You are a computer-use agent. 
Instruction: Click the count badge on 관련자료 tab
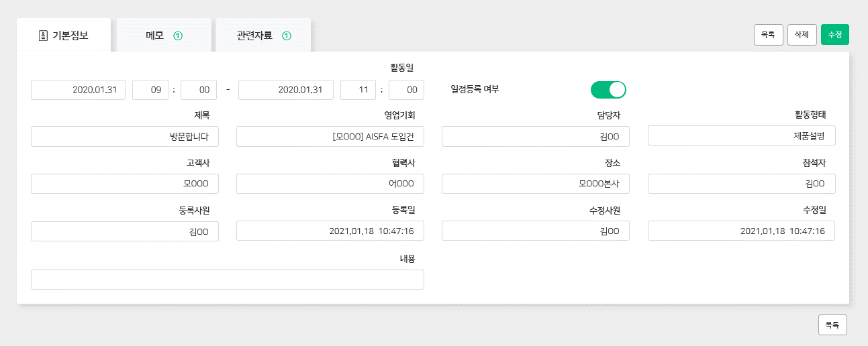[287, 36]
